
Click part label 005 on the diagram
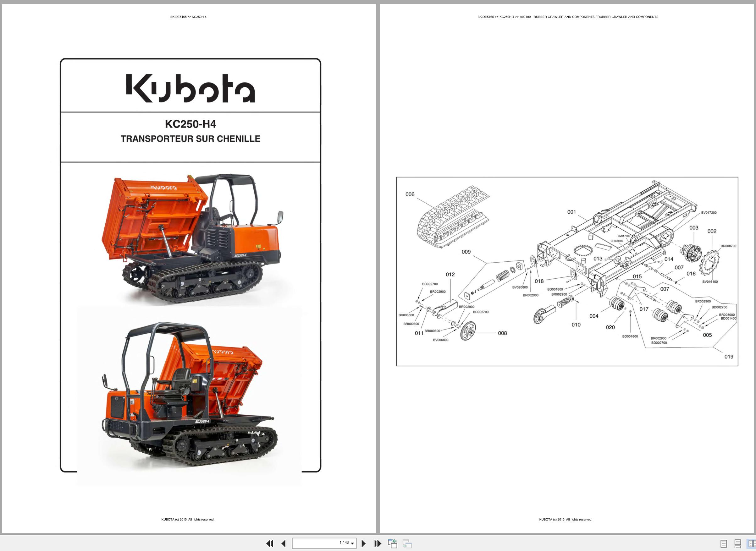click(x=708, y=335)
